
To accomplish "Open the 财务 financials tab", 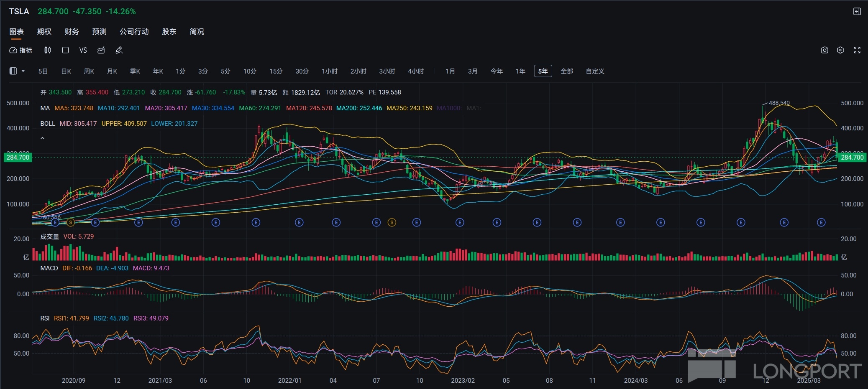I will click(x=72, y=32).
